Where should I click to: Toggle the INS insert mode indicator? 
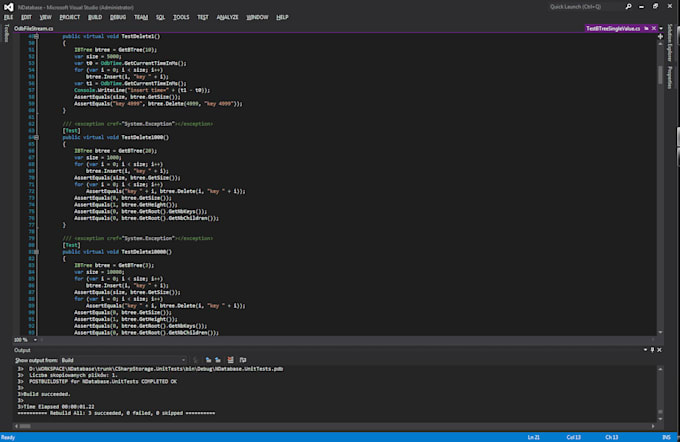(667, 437)
